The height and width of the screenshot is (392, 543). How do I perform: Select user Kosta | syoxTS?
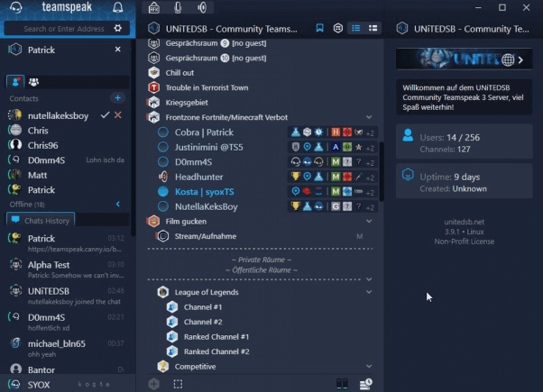pyautogui.click(x=205, y=192)
